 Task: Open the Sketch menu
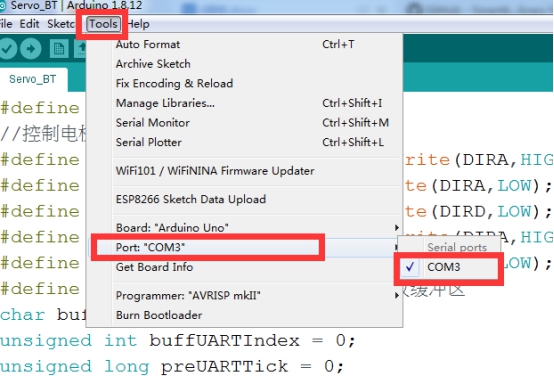coord(61,24)
